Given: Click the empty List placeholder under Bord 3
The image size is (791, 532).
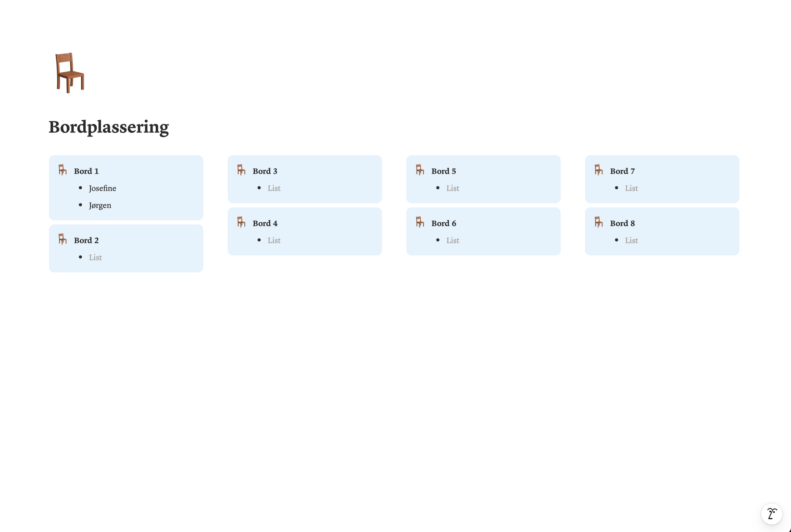Looking at the screenshot, I should click(x=274, y=188).
